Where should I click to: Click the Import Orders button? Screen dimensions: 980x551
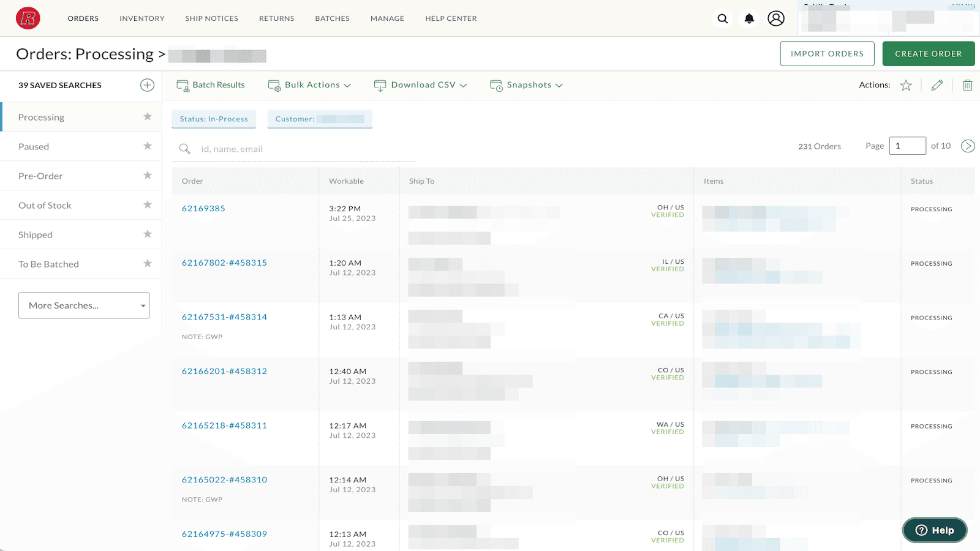pos(827,54)
